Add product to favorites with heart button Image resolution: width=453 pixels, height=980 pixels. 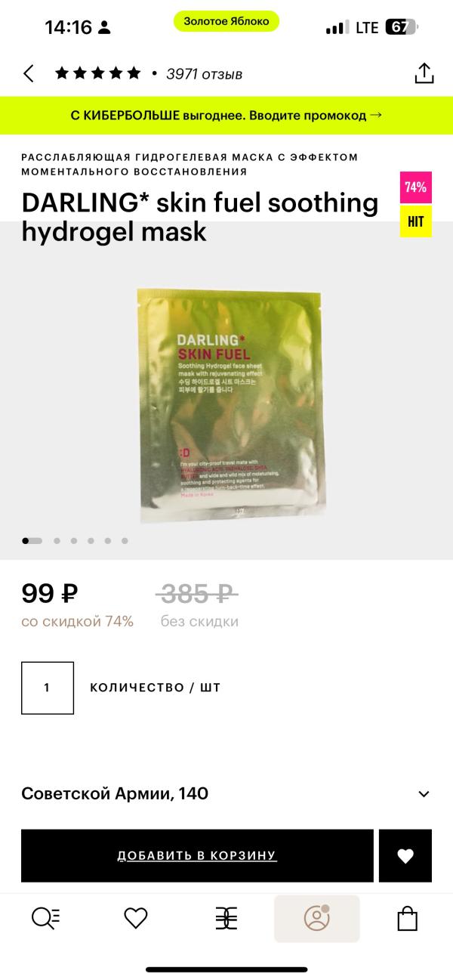(x=405, y=855)
